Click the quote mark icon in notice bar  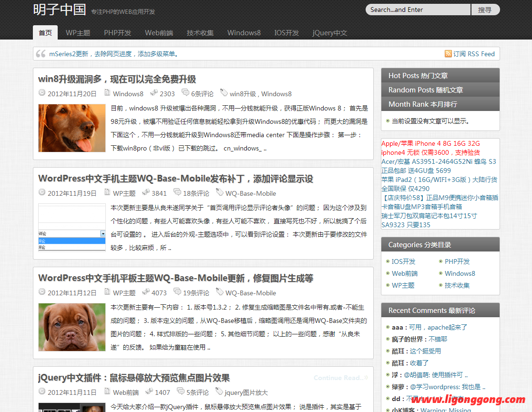[x=41, y=53]
